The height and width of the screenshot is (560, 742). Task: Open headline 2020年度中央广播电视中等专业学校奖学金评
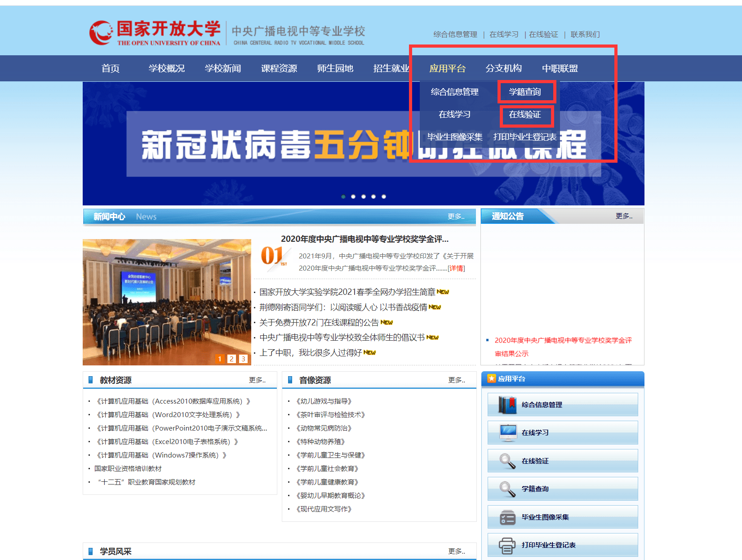point(364,239)
